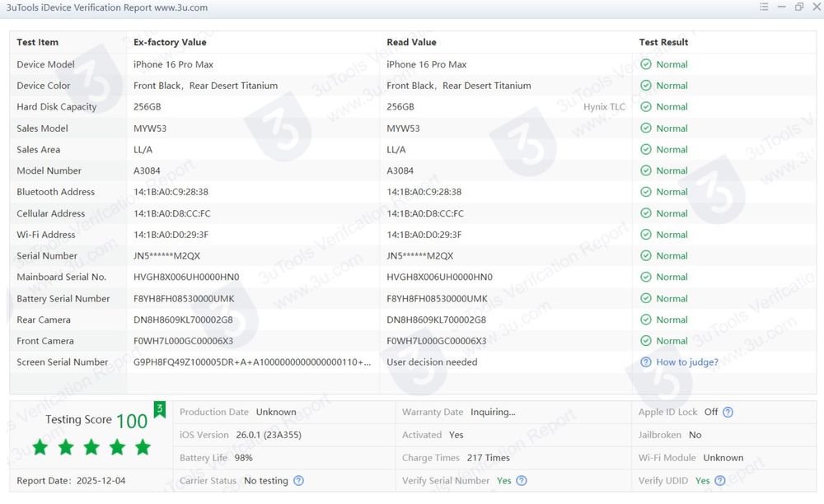Screen dimensions: 824x504
Task: Click the 'Ex-factory Value' column header
Action: point(170,42)
